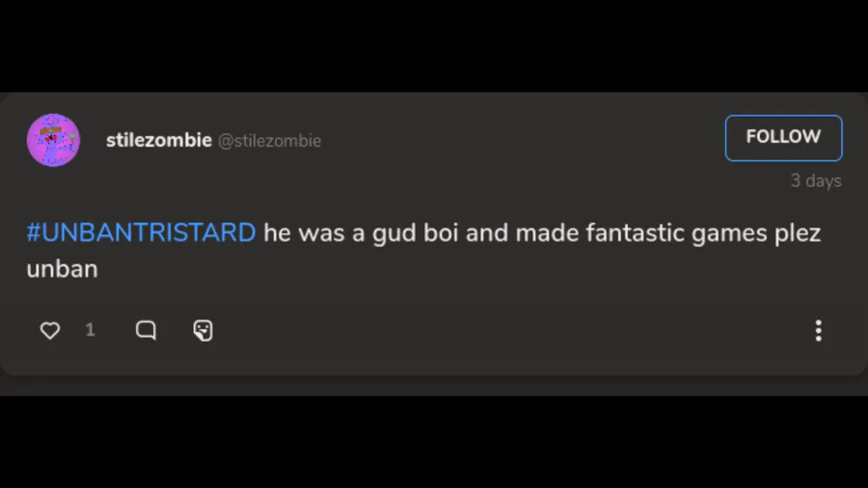The width and height of the screenshot is (868, 488).
Task: Add a sticker reaction to the post
Action: pyautogui.click(x=203, y=331)
